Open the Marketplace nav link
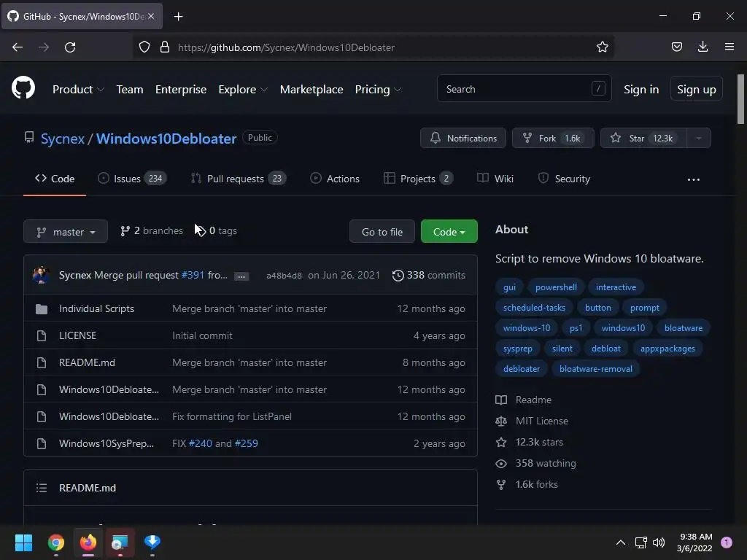This screenshot has width=747, height=560. pyautogui.click(x=311, y=90)
